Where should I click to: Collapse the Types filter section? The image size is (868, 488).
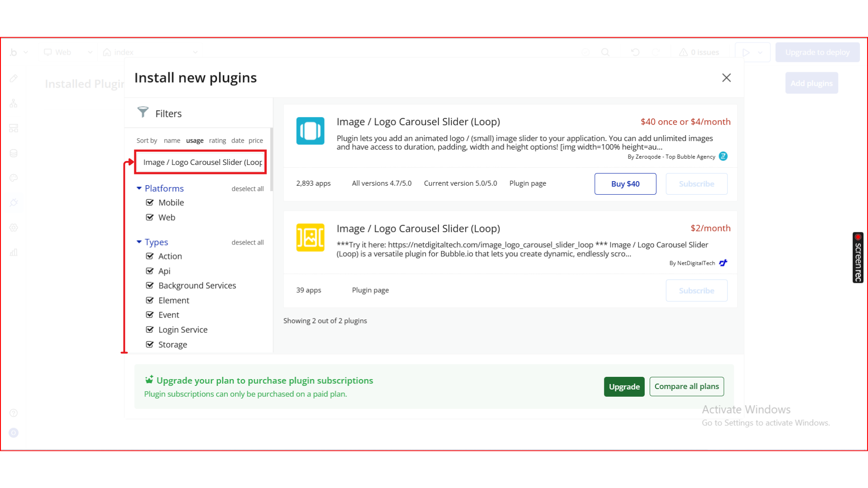coord(139,242)
